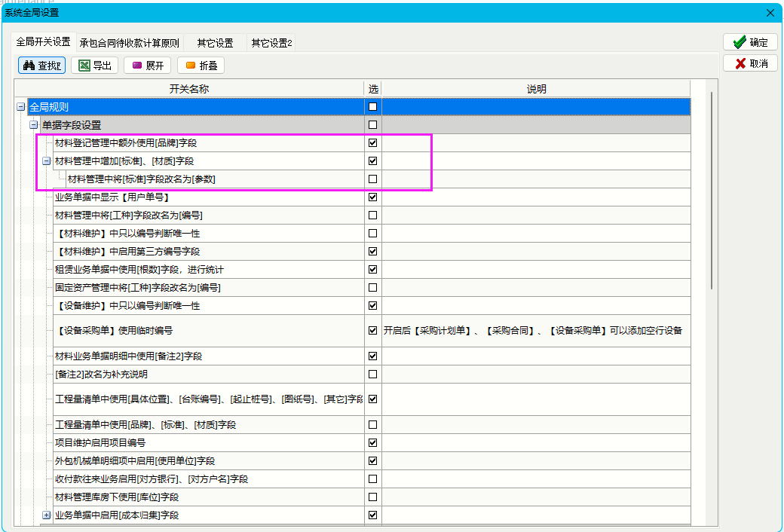This screenshot has height=532, width=784.
Task: Click the binoculars Find icon in toolbar
Action: pos(29,66)
